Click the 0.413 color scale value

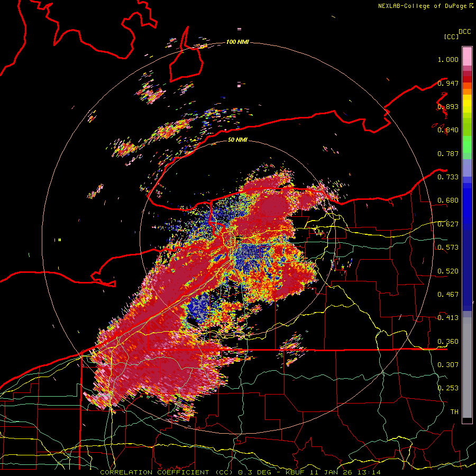[448, 318]
